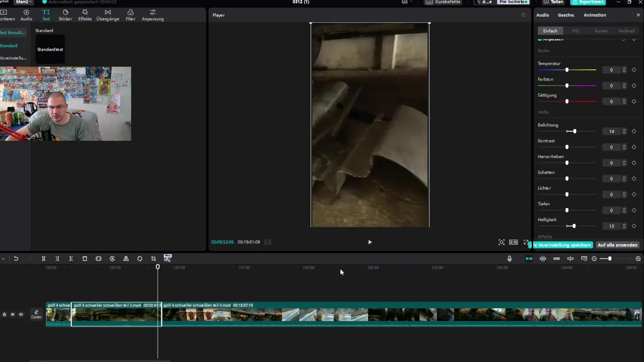Open the Filter tab
This screenshot has height=362, width=644.
tap(130, 15)
